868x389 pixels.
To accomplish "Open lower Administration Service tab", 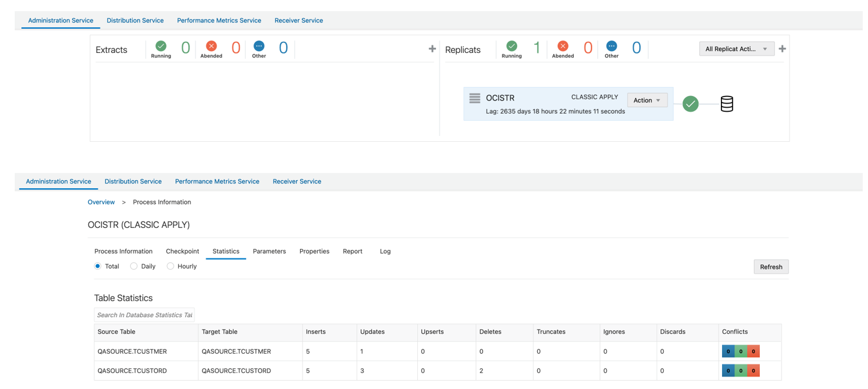I will [58, 181].
